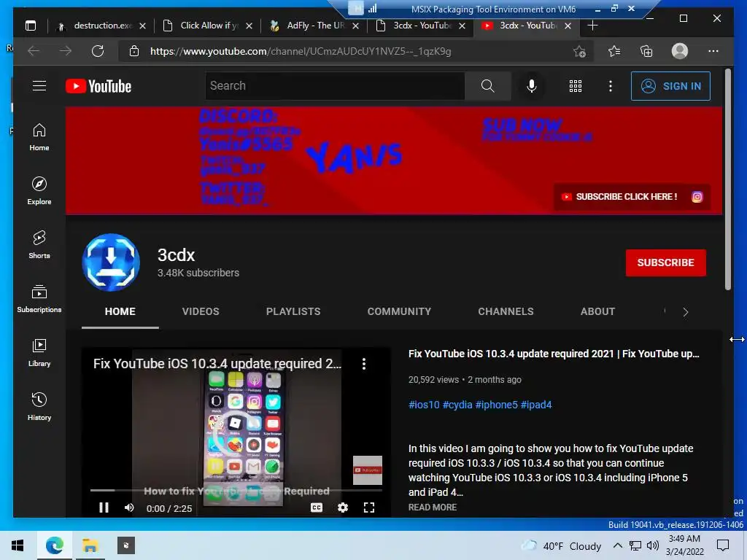Click the #cydia hashtag
This screenshot has height=560, width=747.
point(457,405)
